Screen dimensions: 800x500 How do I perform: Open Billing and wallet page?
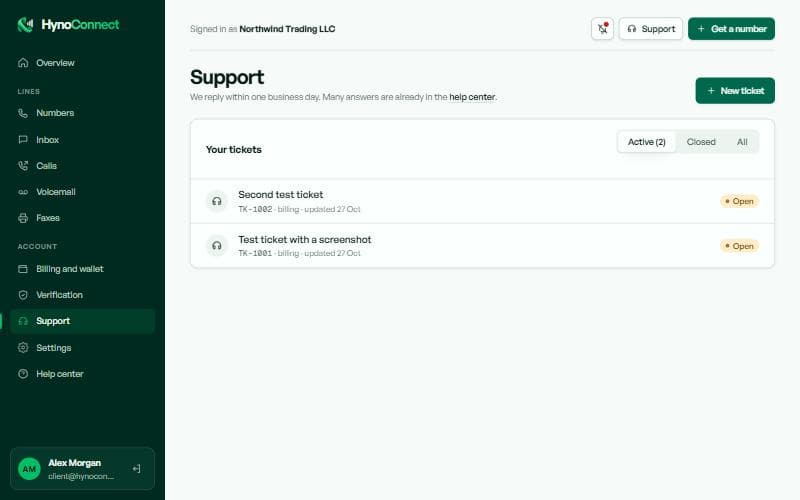[x=83, y=269]
